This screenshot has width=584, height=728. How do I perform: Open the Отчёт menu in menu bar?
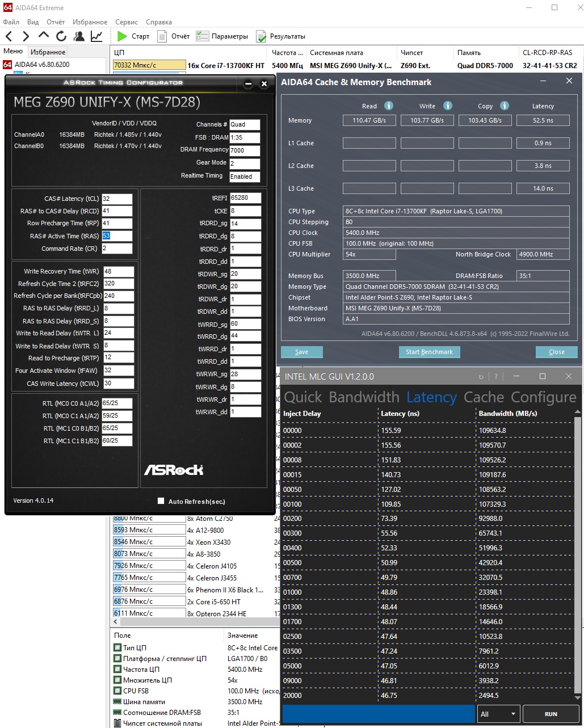(56, 22)
